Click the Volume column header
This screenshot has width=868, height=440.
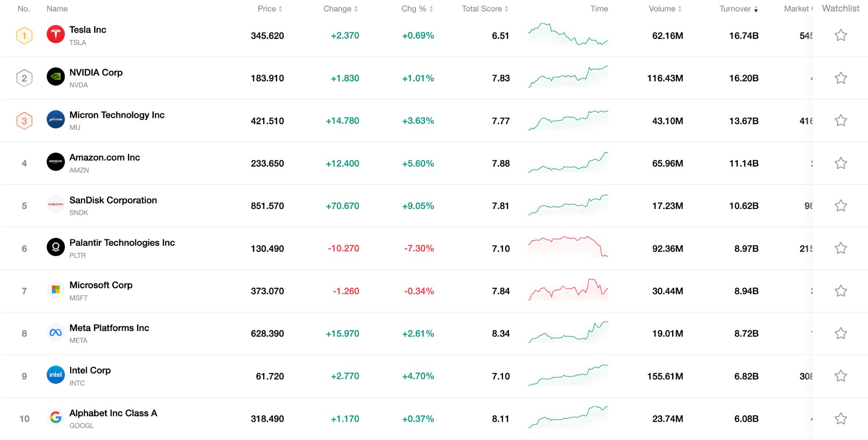(664, 8)
